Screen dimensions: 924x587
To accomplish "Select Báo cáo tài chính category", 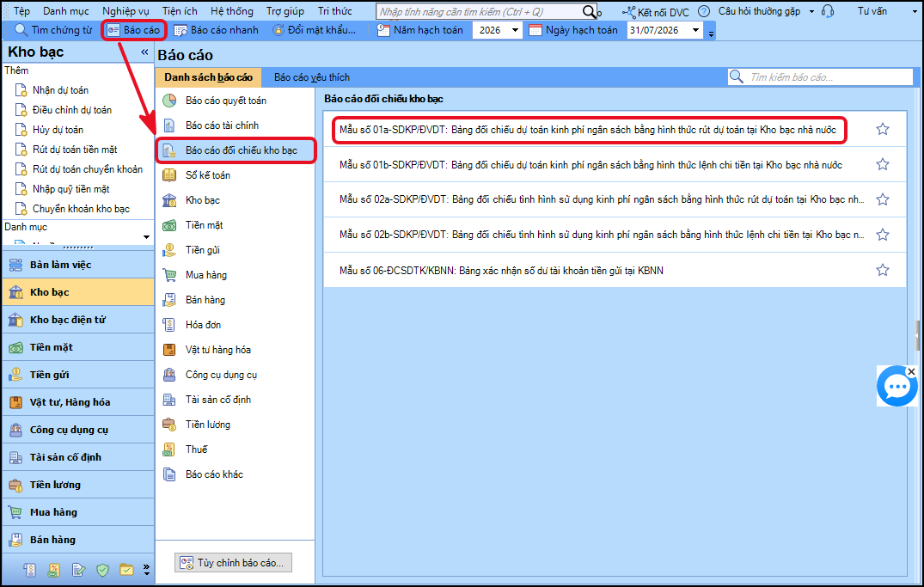I will coord(236,125).
